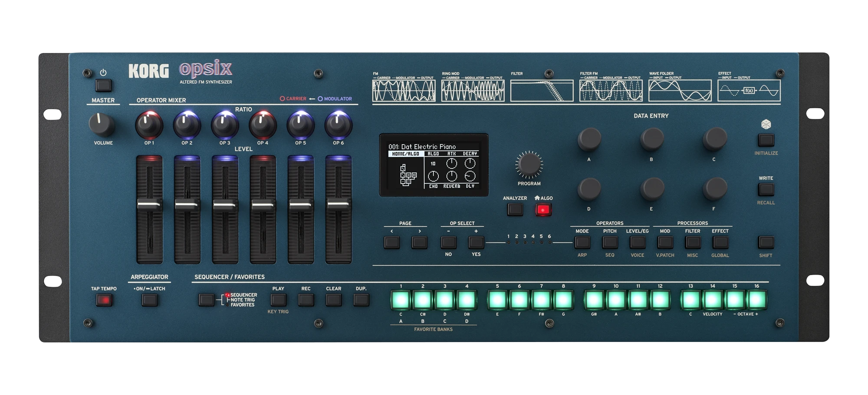Image resolution: width=868 pixels, height=395 pixels.
Task: Click the Ring Mod waveform diagram
Action: coord(473,91)
